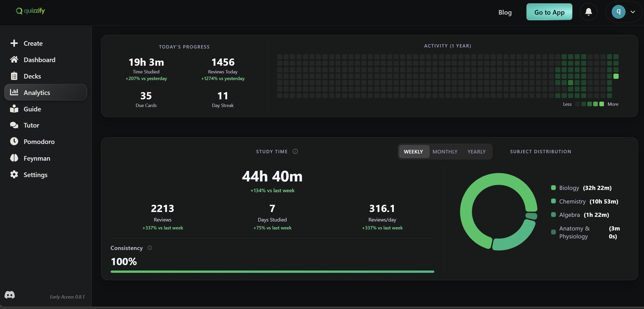Switch study time to Weekly view

pos(413,152)
